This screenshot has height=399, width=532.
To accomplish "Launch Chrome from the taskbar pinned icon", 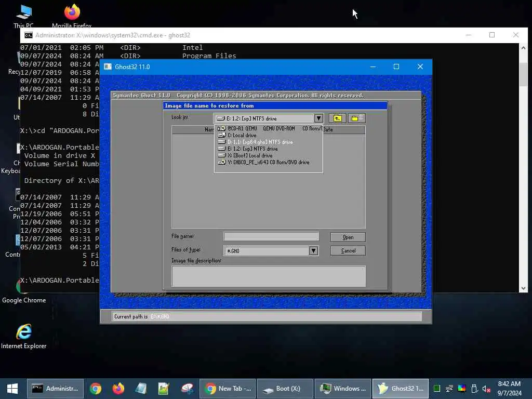I will point(96,389).
